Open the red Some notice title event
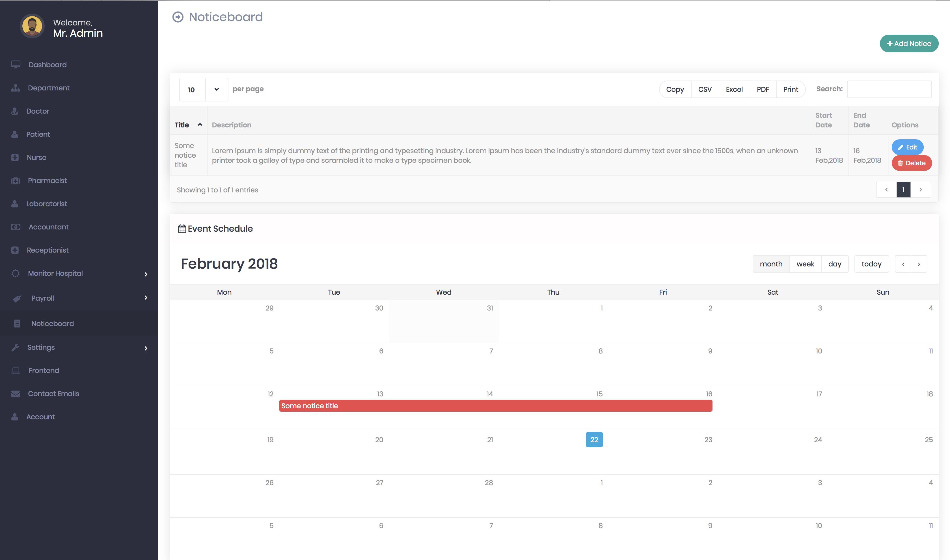The width and height of the screenshot is (950, 560). click(x=495, y=406)
